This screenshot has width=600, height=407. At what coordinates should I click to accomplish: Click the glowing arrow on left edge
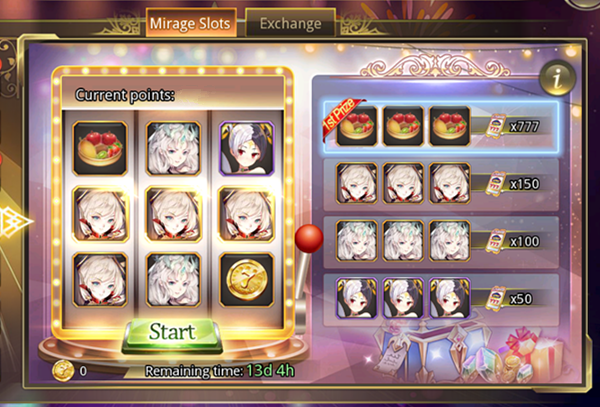coord(15,222)
